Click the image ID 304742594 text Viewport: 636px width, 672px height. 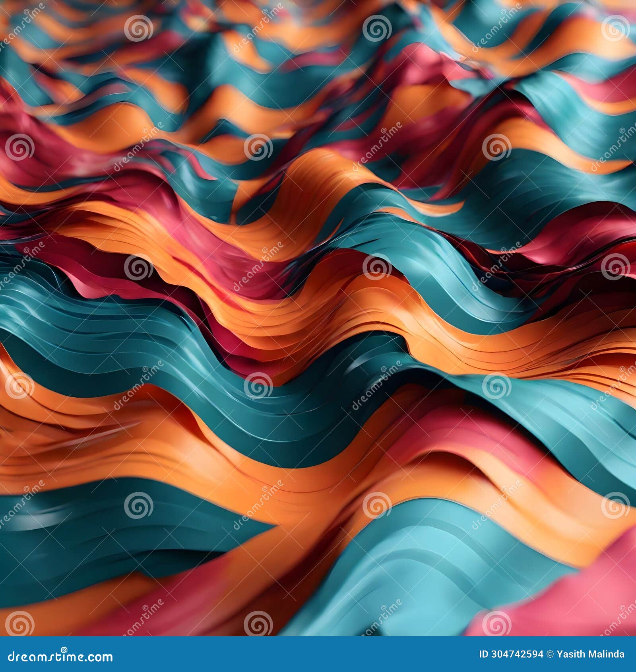[511, 654]
